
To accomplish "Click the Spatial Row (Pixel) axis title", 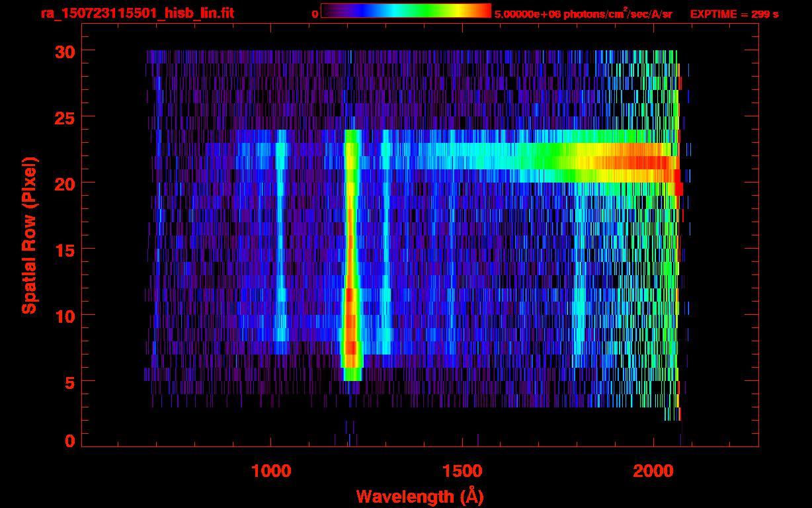I will [x=28, y=235].
